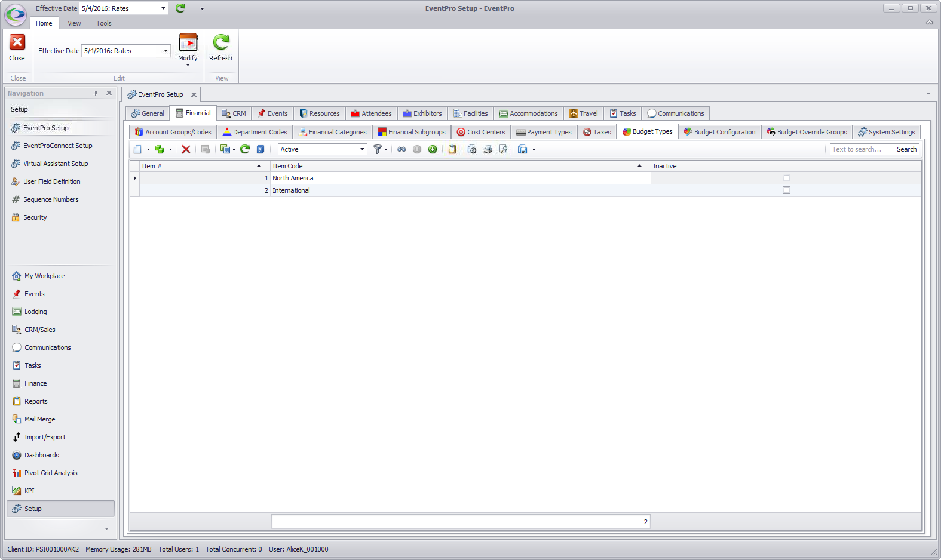Screen dimensions: 941x560
Task: Toggle Inactive checkbox for International
Action: (786, 190)
